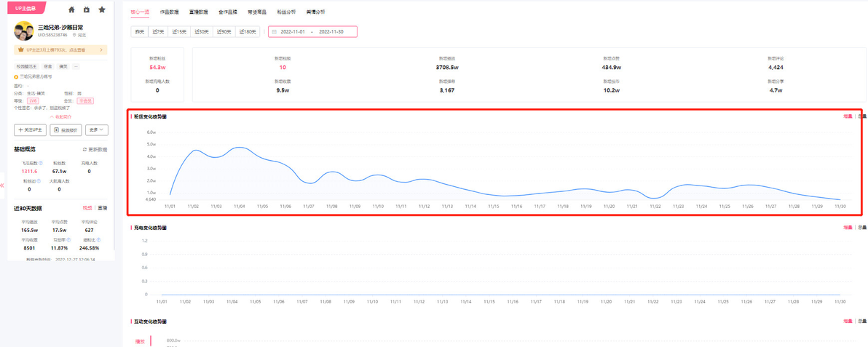The height and width of the screenshot is (347, 868).
Task: Click the TV icon beside the home icon
Action: pyautogui.click(x=87, y=9)
